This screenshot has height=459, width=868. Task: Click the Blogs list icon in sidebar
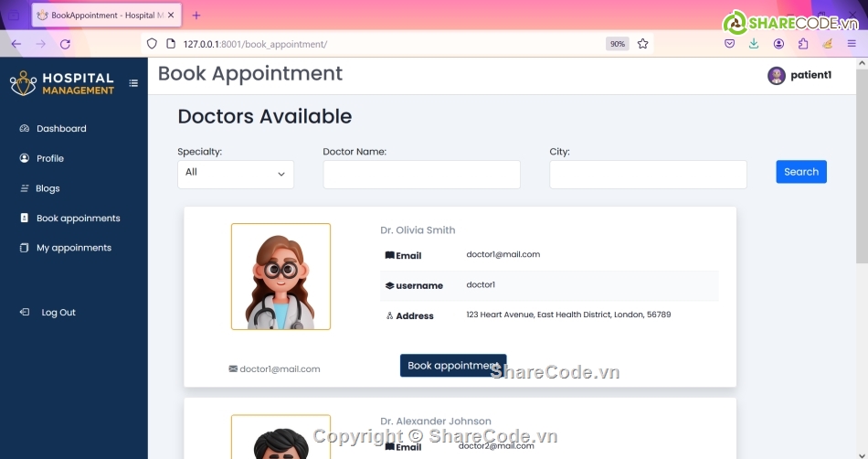25,188
